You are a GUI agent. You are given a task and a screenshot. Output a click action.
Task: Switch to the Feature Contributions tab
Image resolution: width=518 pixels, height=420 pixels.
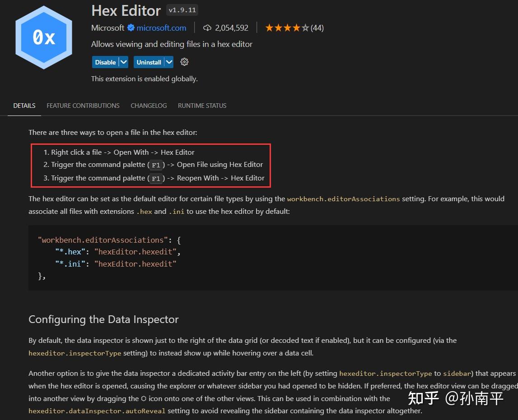[83, 106]
